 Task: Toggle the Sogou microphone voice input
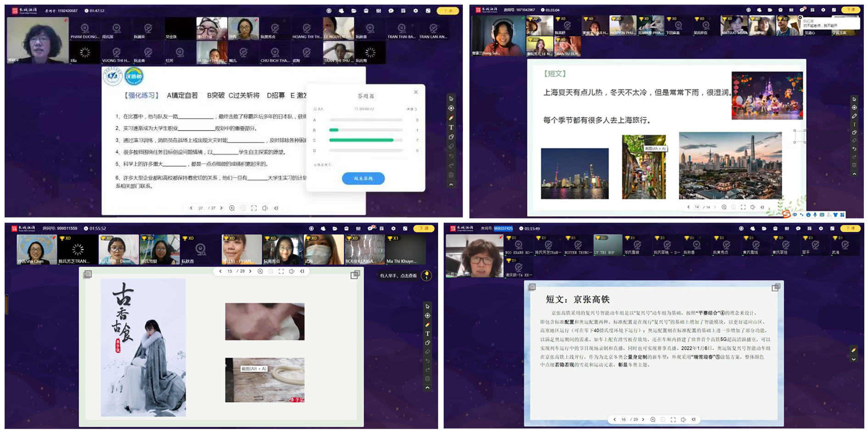815,215
